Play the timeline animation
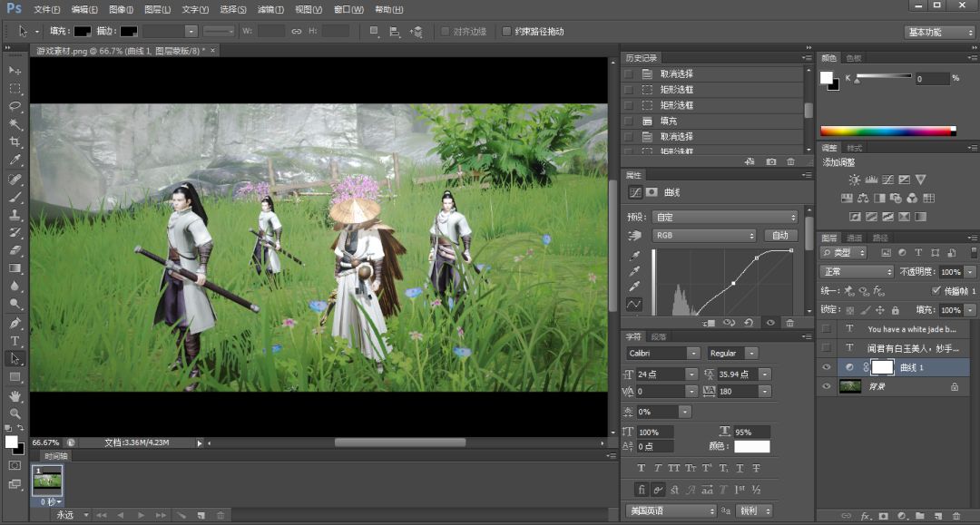 pos(142,516)
